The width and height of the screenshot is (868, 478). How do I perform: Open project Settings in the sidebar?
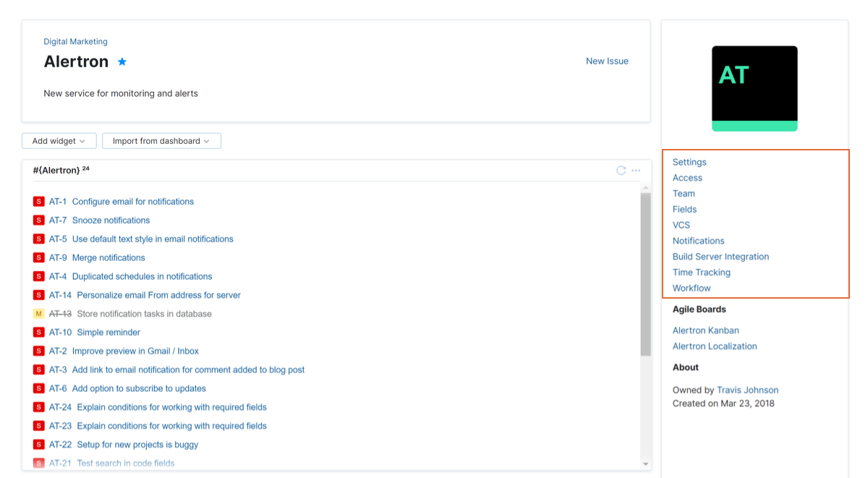tap(689, 162)
